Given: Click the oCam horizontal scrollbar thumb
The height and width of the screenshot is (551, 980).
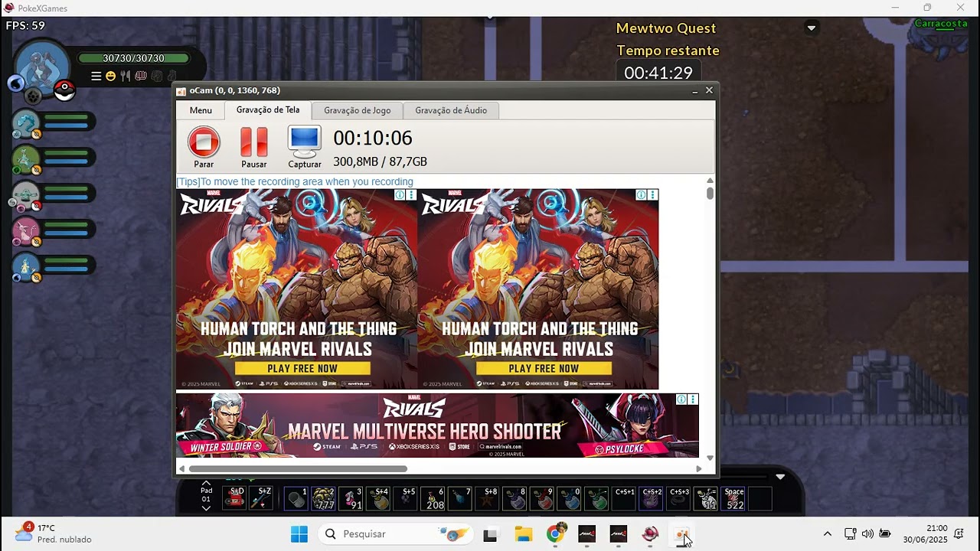Looking at the screenshot, I should coord(298,468).
